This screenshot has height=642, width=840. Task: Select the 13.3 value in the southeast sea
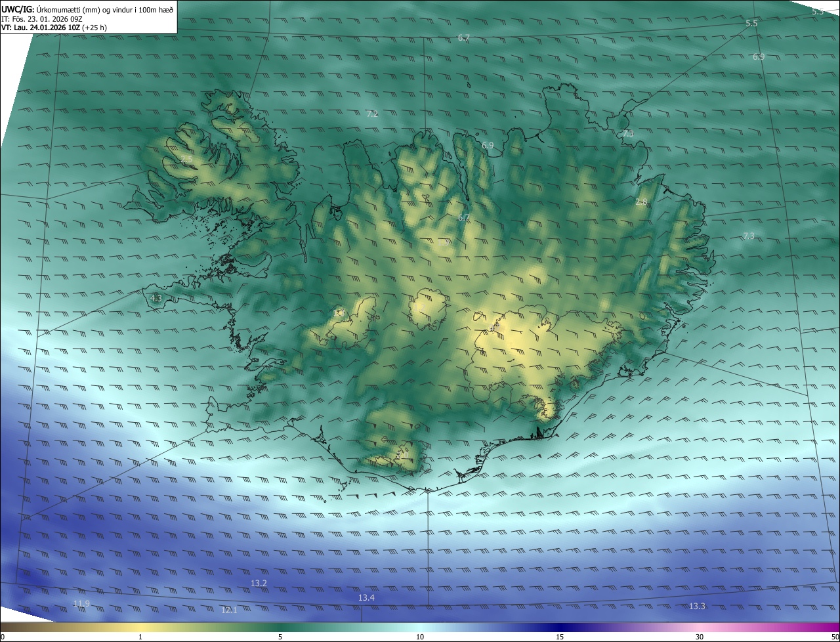(x=697, y=607)
